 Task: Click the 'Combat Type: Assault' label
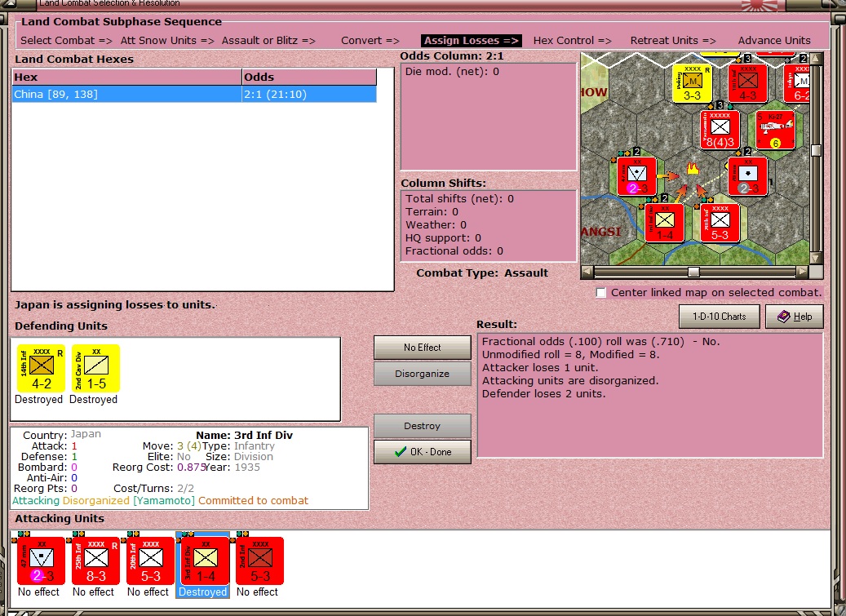click(482, 273)
